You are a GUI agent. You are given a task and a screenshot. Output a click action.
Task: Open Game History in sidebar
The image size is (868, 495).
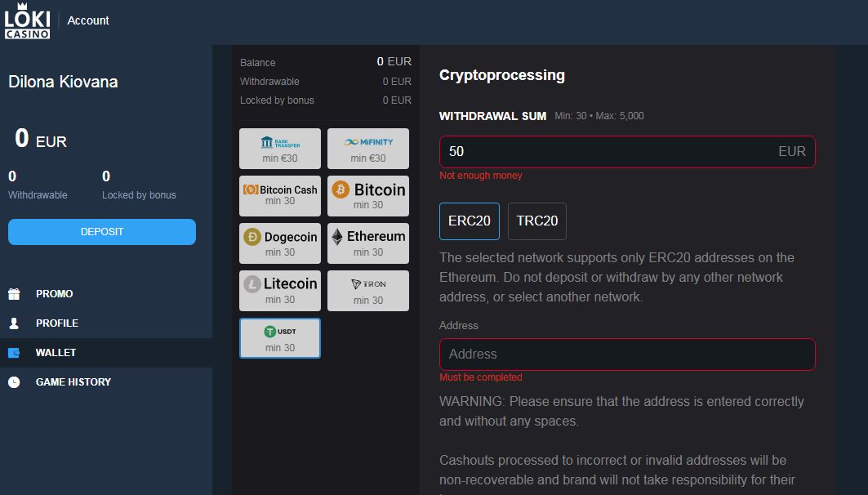(73, 382)
